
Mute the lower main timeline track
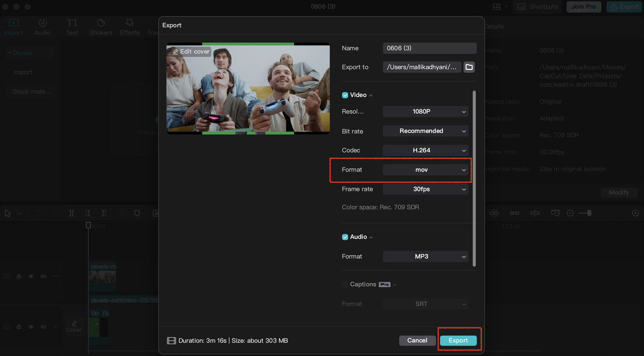coord(43,327)
